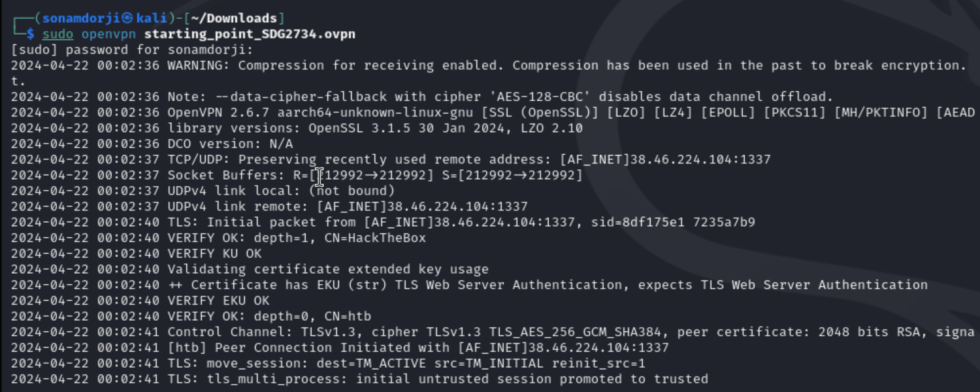Select the starting_point_SDG2734.ovpn filename
Image resolution: width=980 pixels, height=392 pixels.
tap(250, 34)
